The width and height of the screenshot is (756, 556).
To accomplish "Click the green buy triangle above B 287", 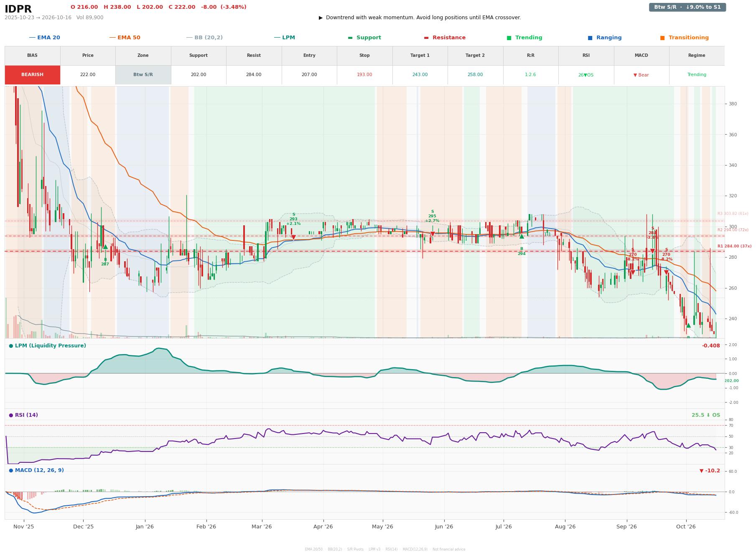I will [105, 247].
